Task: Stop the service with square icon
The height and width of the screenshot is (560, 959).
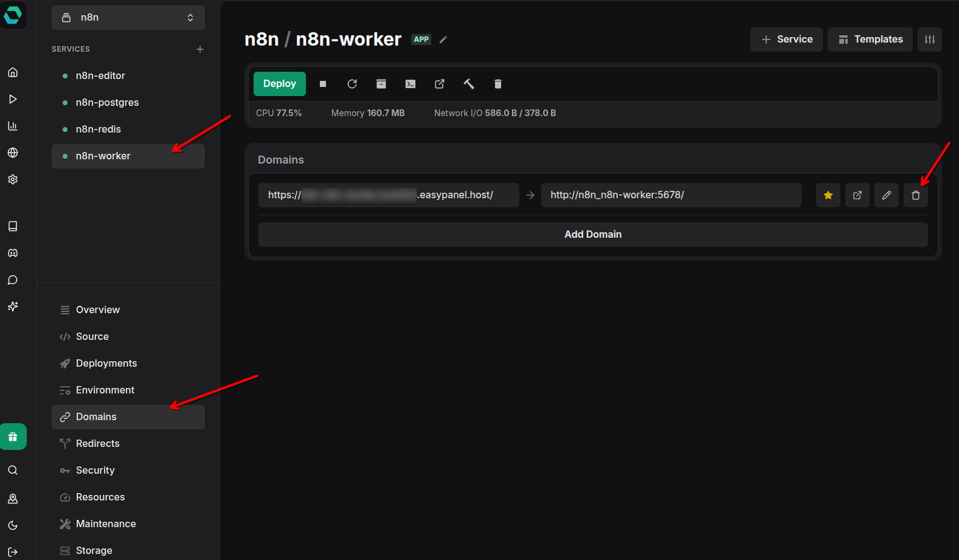Action: click(x=323, y=84)
